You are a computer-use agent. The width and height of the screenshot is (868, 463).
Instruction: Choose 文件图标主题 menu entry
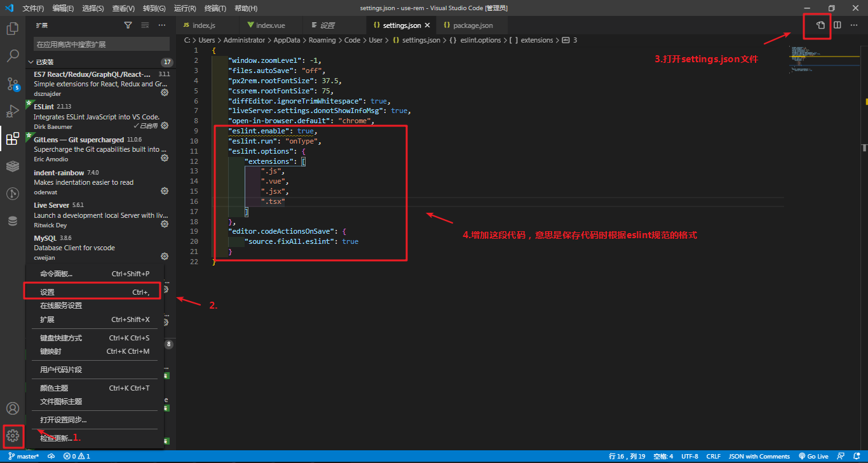click(95, 401)
